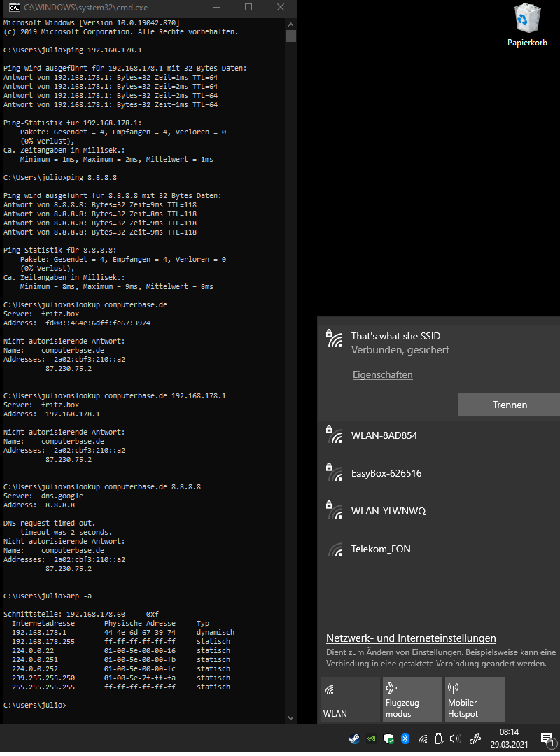Click ARP entry 224.0.0.251

[x=35, y=659]
